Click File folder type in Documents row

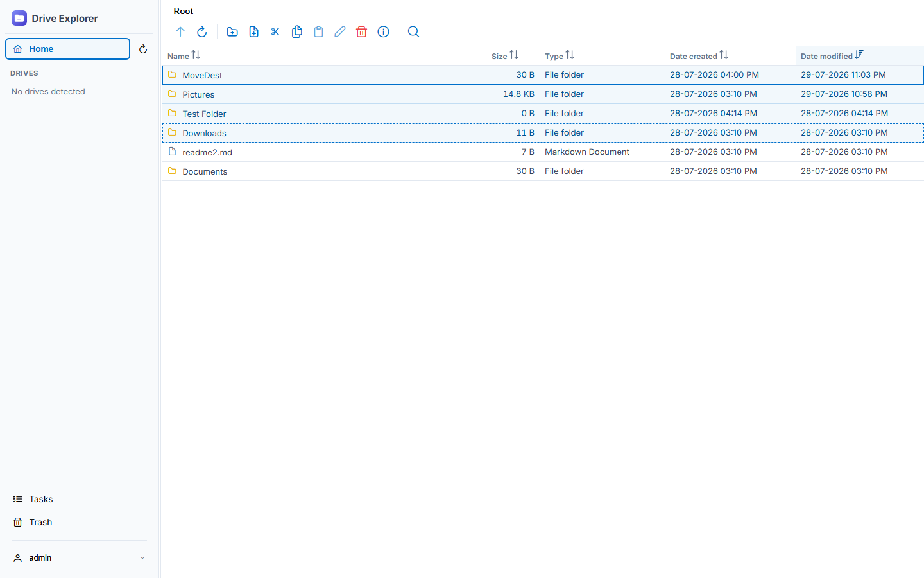564,171
